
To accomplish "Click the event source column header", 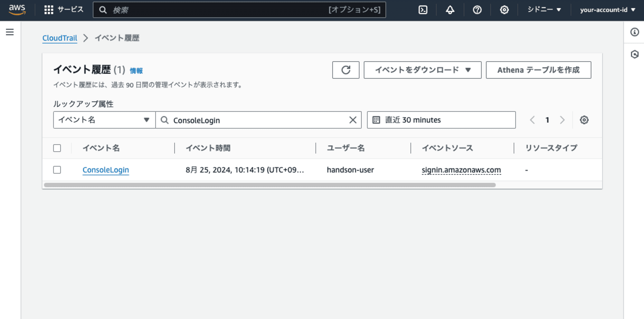I will (x=448, y=148).
